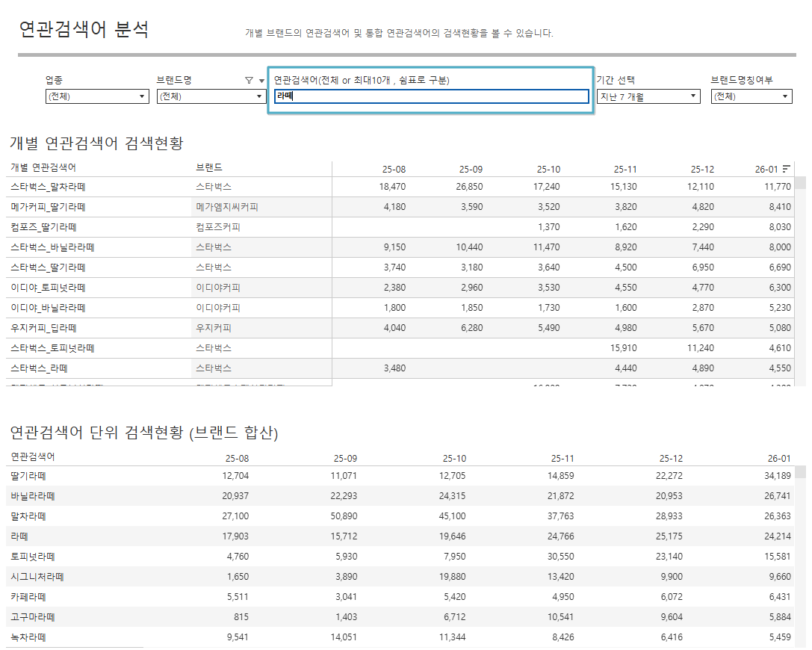
Task: Click the 연관검색어 text input field
Action: coord(431,96)
